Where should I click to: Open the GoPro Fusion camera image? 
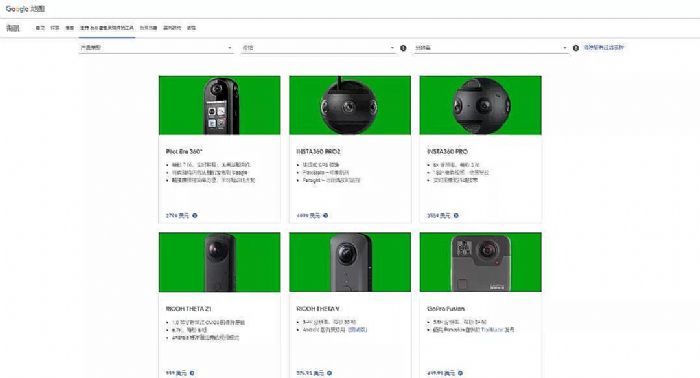pos(481,262)
